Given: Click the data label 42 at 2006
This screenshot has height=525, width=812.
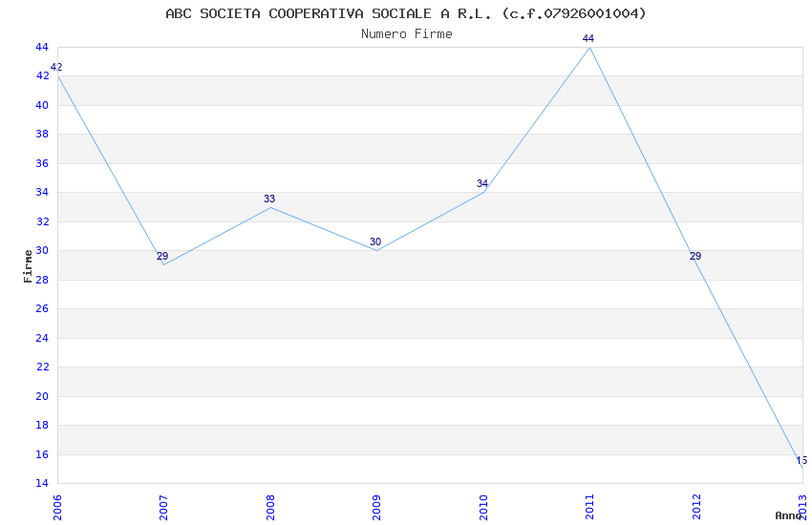Looking at the screenshot, I should pos(56,67).
